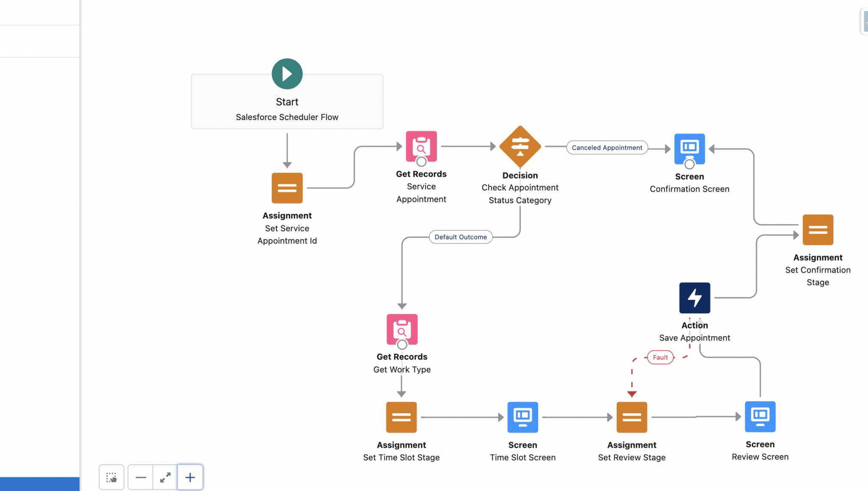This screenshot has height=491, width=868.
Task: Click the Canceled Appointment connector label
Action: pos(606,148)
